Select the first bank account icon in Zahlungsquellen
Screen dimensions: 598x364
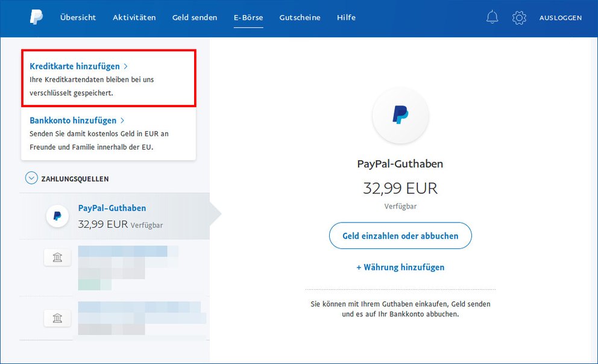pyautogui.click(x=57, y=257)
